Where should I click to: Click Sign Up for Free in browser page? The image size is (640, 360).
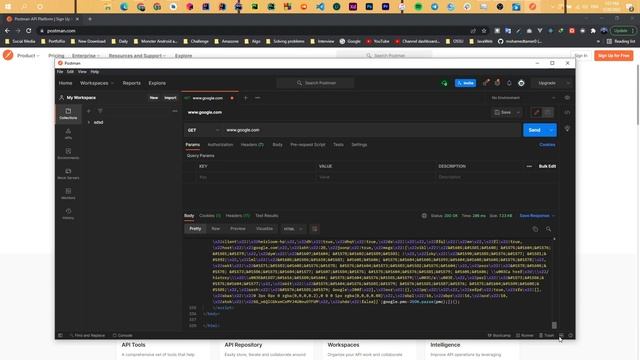pos(613,56)
